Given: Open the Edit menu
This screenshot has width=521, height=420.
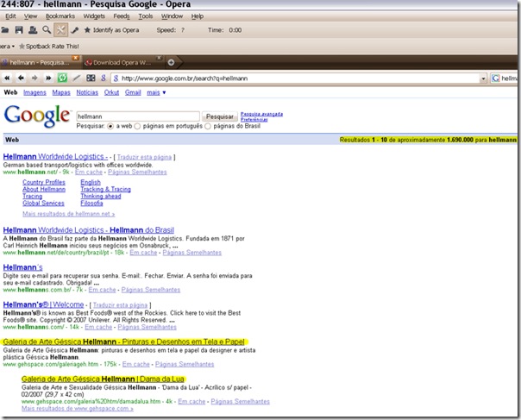Looking at the screenshot, I should pos(10,16).
